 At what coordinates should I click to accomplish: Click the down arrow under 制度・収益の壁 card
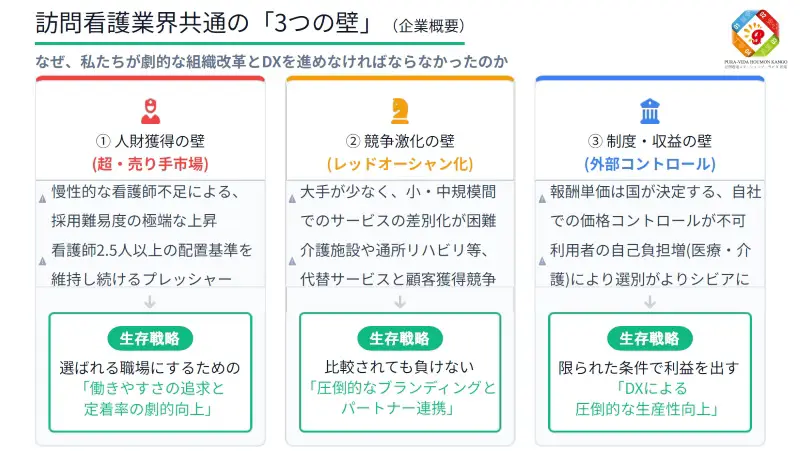tap(650, 302)
